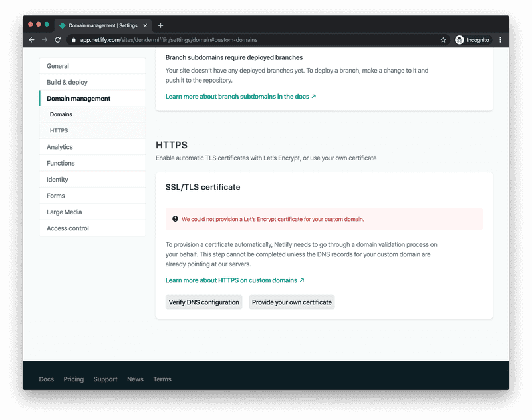The height and width of the screenshot is (420, 532).
Task: Close the Domain management tab
Action: point(145,25)
